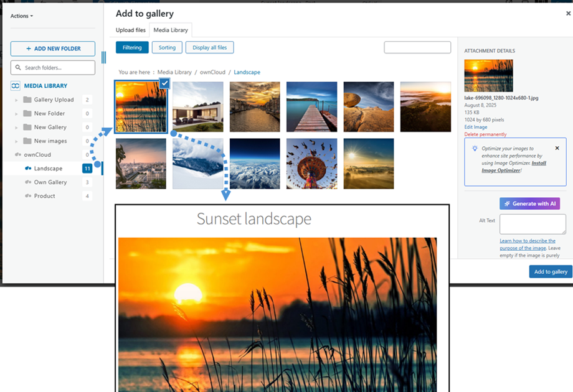Screen dimensions: 573x392
Task: Open the Actions dropdown
Action: [22, 16]
